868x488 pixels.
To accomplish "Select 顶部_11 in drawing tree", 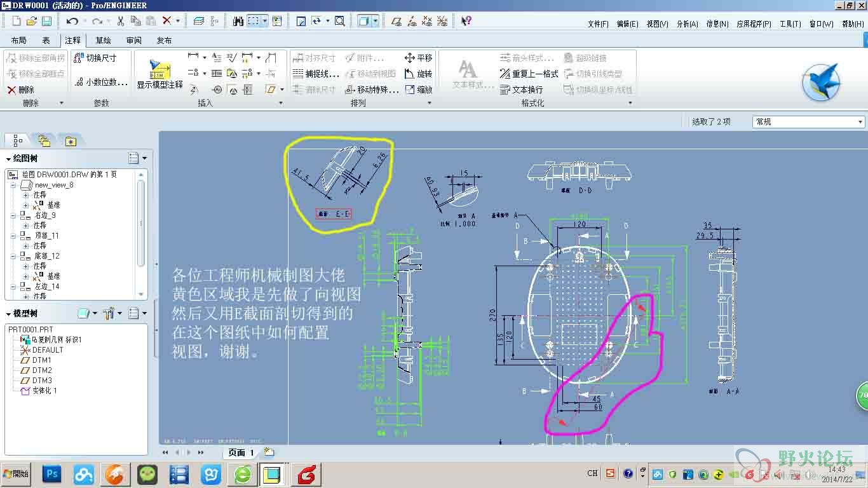I will coord(46,236).
